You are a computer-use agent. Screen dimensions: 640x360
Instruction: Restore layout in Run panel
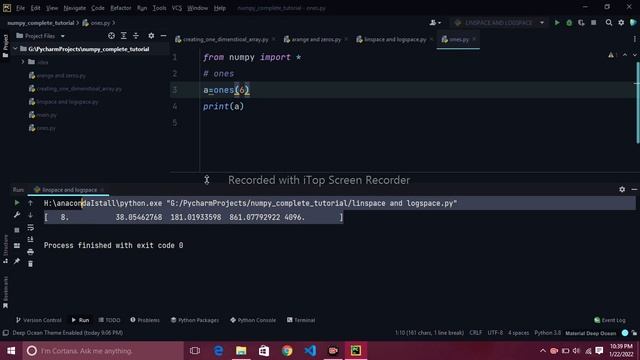(17, 246)
